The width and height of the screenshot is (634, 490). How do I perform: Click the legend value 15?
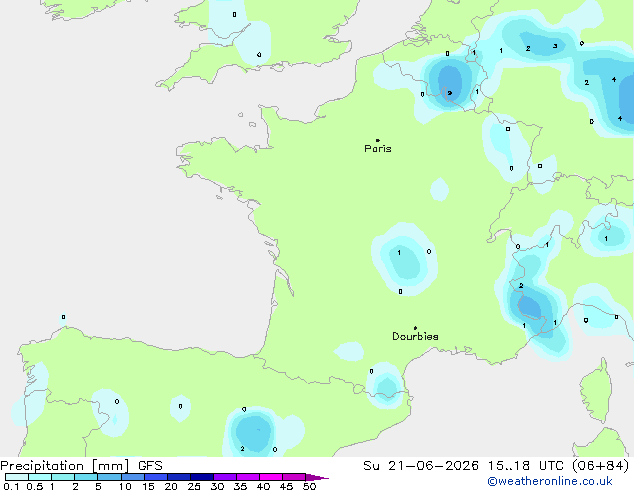pos(148,486)
